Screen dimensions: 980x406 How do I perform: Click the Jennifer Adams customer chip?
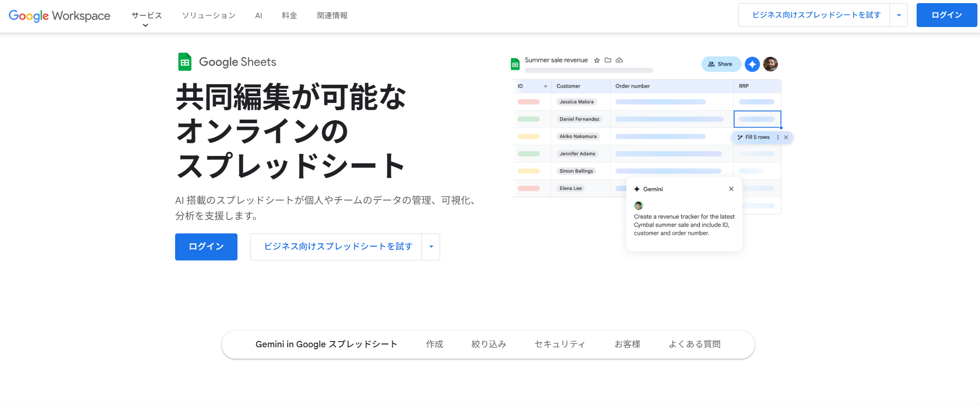[x=577, y=154]
